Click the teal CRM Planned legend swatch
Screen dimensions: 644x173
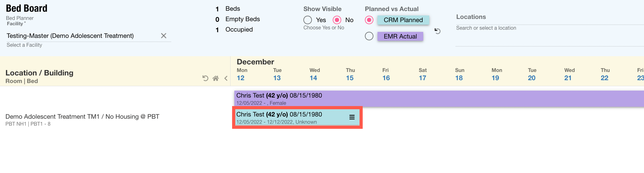[403, 20]
